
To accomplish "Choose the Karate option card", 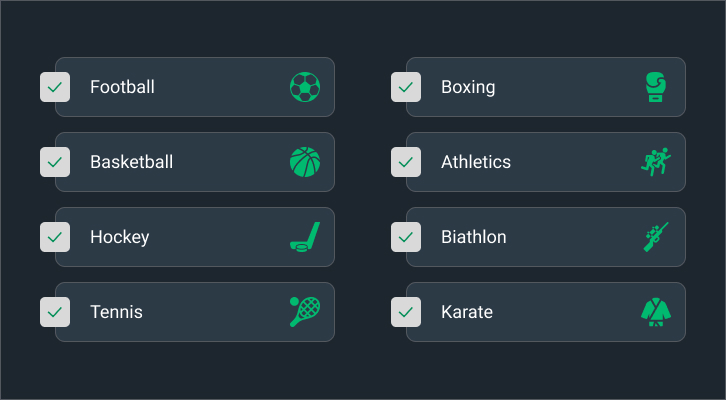I will pyautogui.click(x=546, y=312).
